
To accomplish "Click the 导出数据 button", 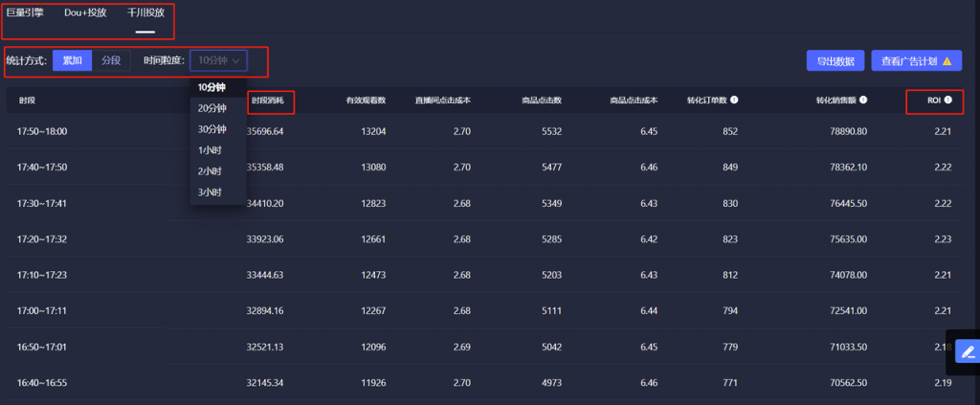I will (x=835, y=61).
